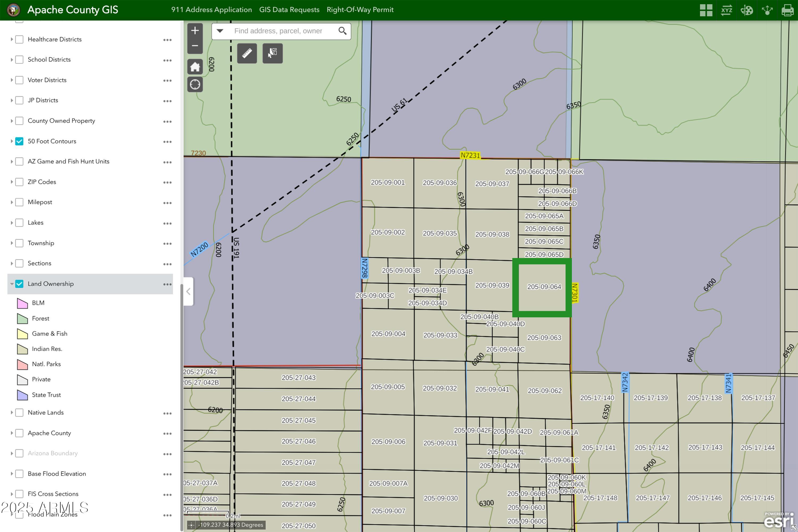The image size is (798, 532).
Task: Open the measurement ruler tool
Action: click(x=247, y=53)
